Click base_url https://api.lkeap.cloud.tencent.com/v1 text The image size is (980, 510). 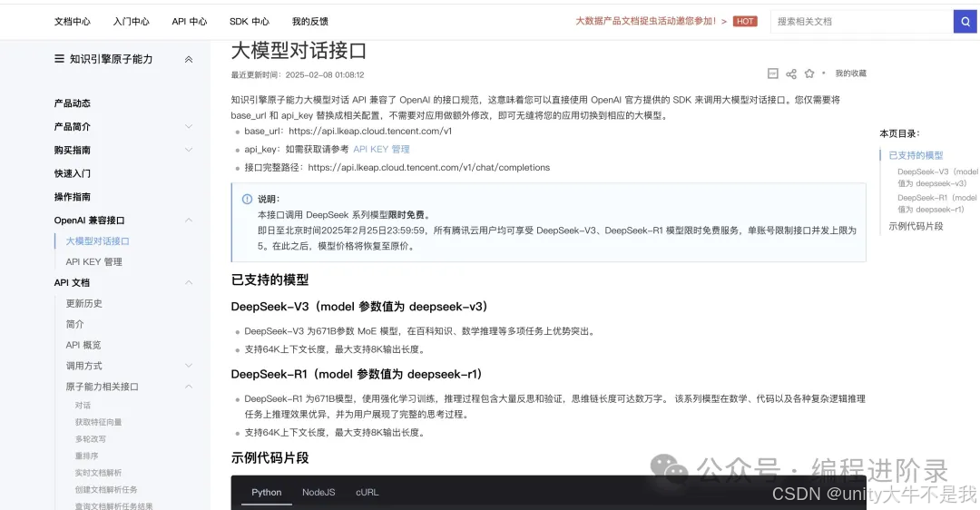pyautogui.click(x=348, y=132)
